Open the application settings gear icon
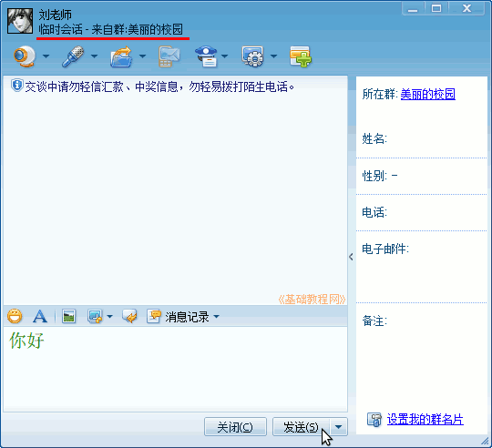This screenshot has width=492, height=448. pyautogui.click(x=253, y=56)
